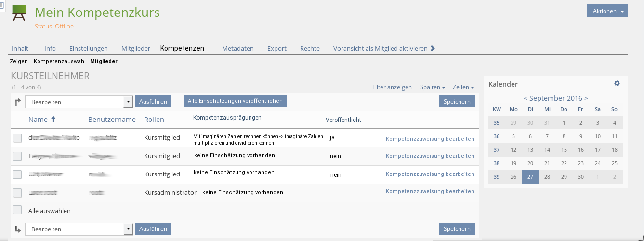Click Alle Einschätzungen veröffentlichen button
Viewport: 644px width, 241px height.
coord(236,101)
